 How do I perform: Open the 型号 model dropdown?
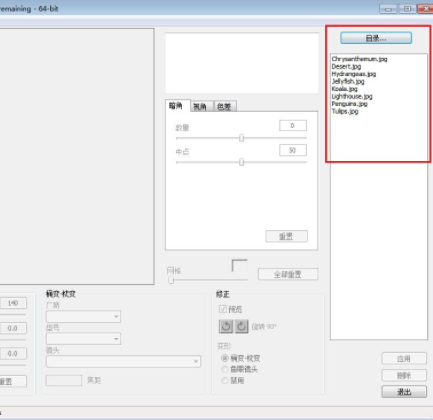coord(83,339)
